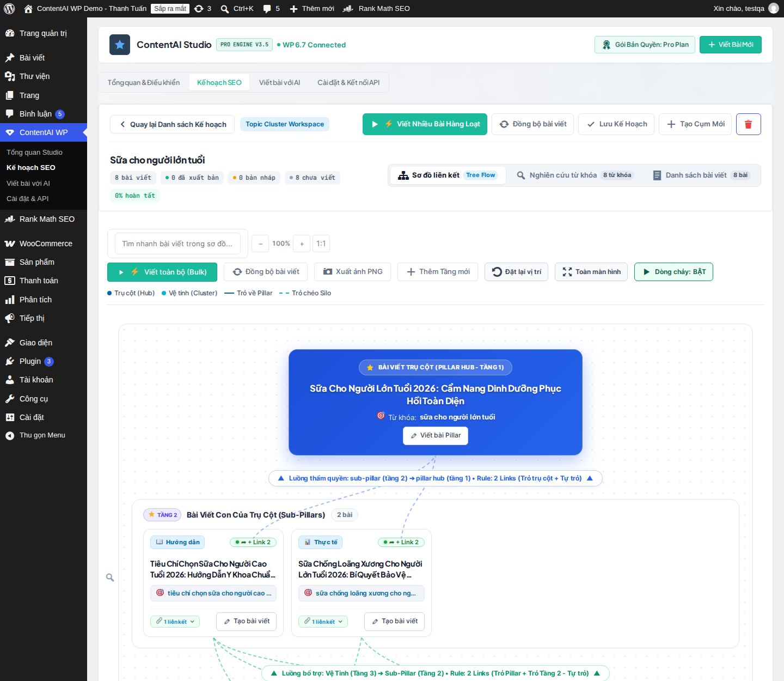Click the WordPress logo in admin bar
784x681 pixels.
click(9, 9)
